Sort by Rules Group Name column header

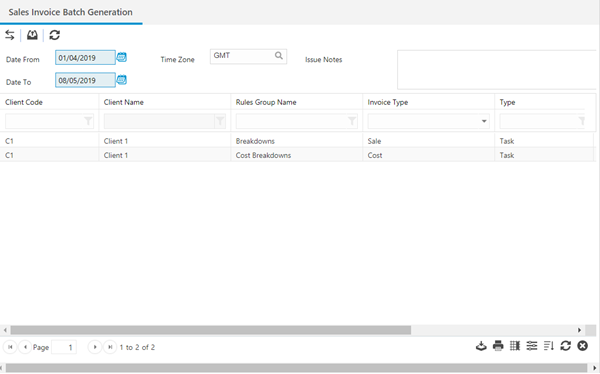pos(266,102)
